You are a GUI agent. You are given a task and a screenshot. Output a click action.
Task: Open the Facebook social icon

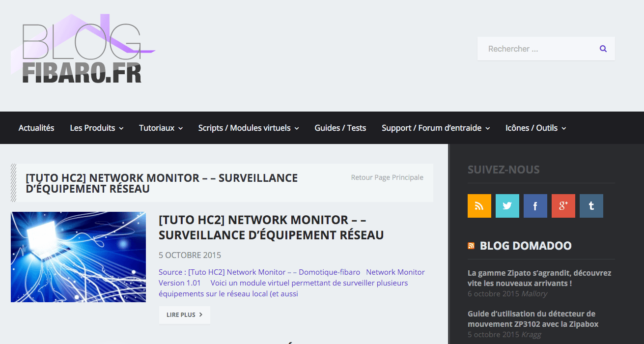click(535, 206)
